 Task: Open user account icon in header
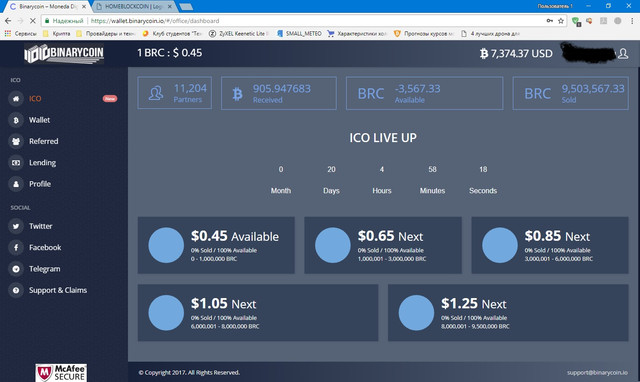pos(623,53)
